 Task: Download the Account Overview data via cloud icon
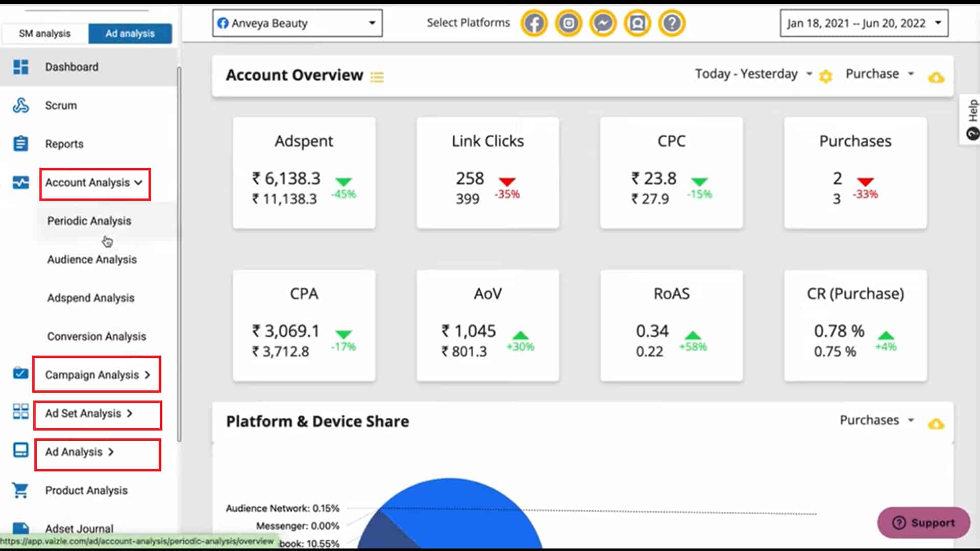tap(937, 78)
